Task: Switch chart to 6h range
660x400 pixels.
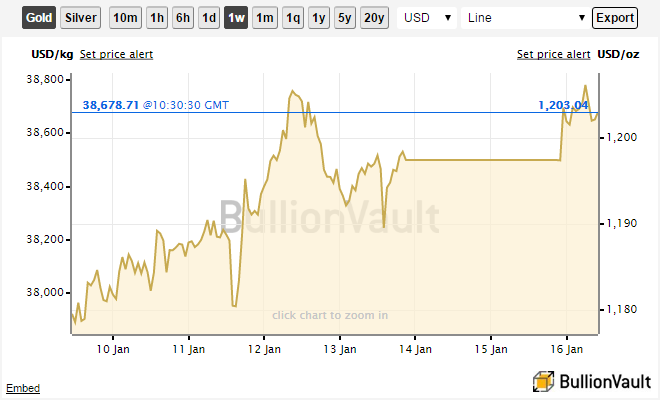Action: [x=183, y=18]
